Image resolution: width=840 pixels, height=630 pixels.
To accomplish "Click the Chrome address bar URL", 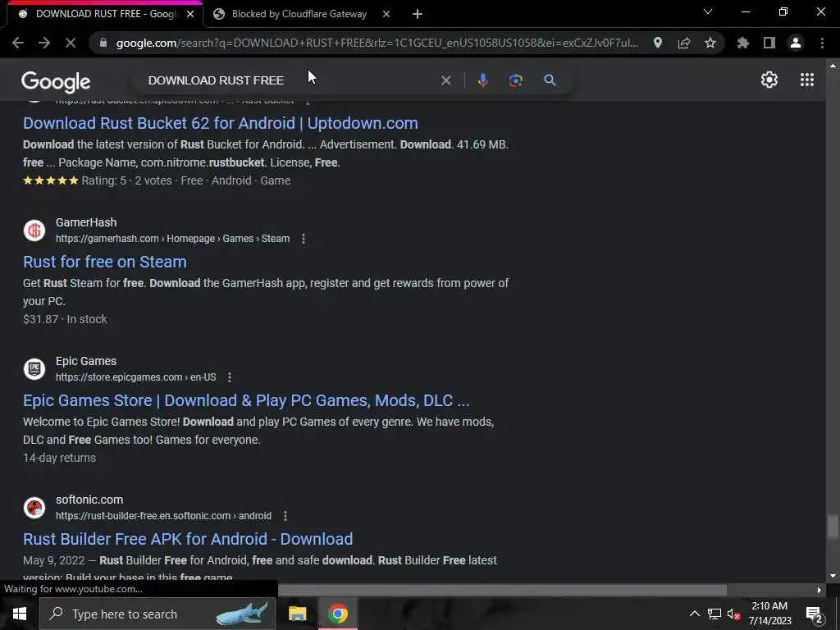I will coord(377,43).
